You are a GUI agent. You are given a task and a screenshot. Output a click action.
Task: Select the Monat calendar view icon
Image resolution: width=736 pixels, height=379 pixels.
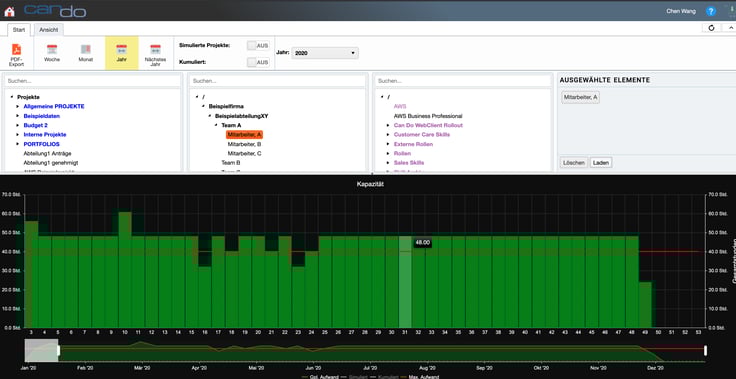pyautogui.click(x=85, y=49)
